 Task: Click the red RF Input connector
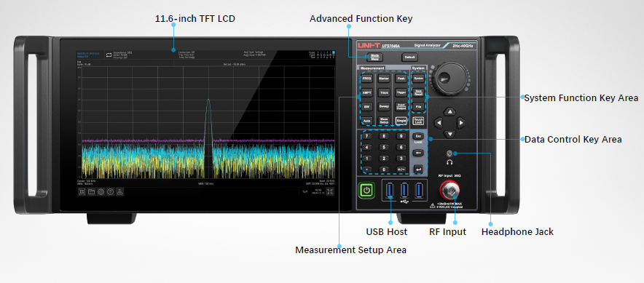point(450,190)
